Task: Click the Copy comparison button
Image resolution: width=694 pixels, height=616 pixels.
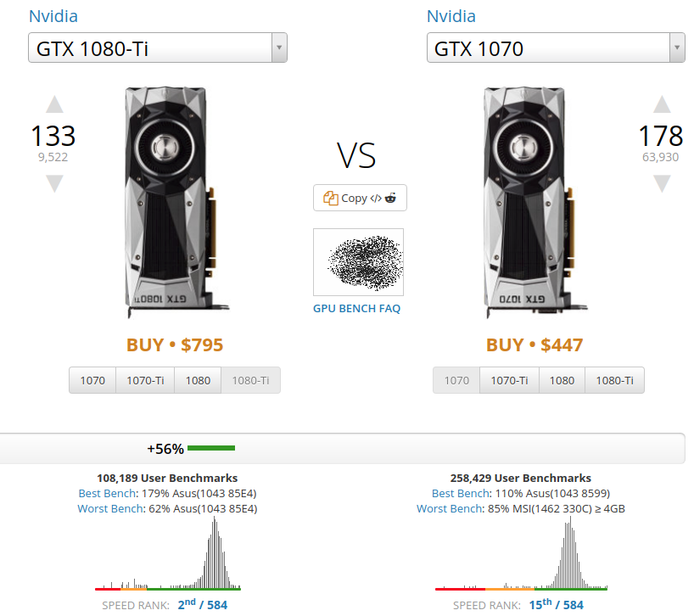Action: (x=360, y=198)
